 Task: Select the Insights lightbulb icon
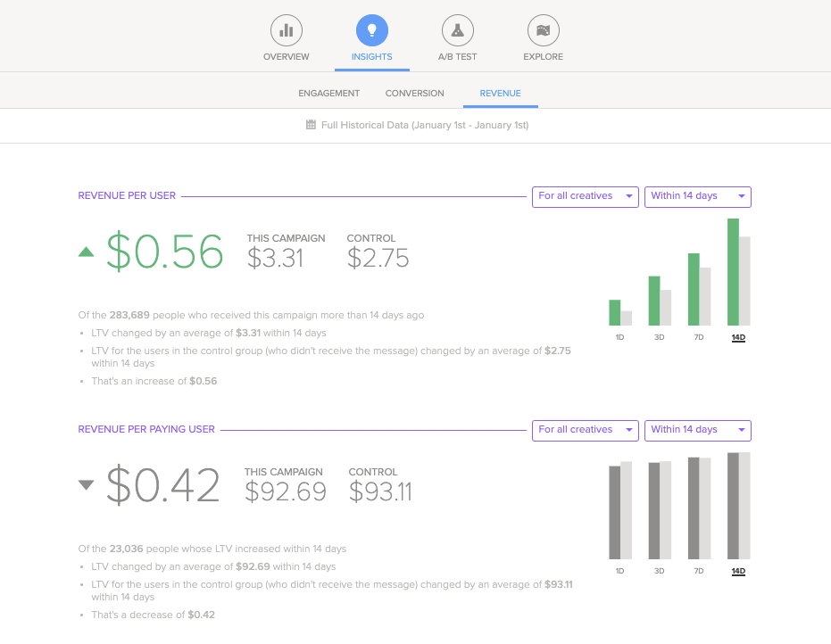click(x=371, y=31)
